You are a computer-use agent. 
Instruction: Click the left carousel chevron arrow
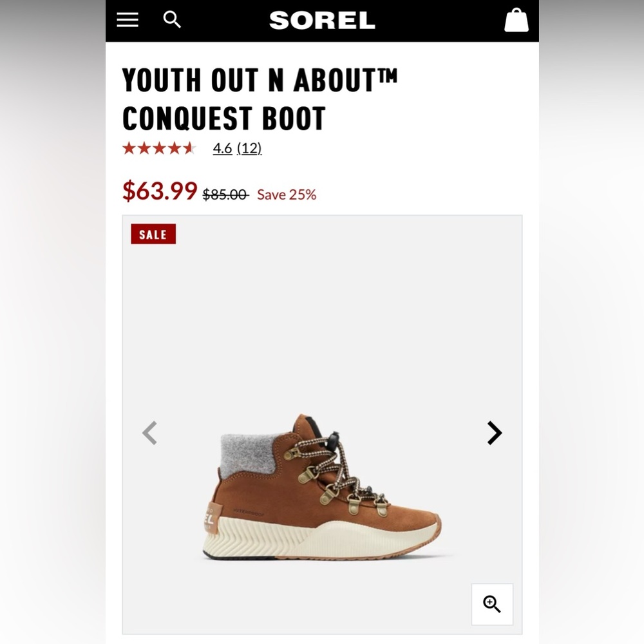(149, 433)
